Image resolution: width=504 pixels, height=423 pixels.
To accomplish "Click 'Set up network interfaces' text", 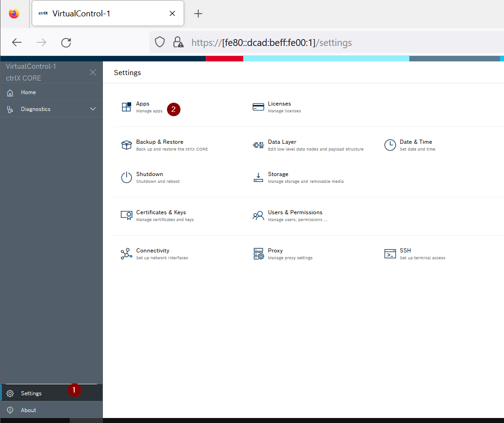I will (162, 258).
